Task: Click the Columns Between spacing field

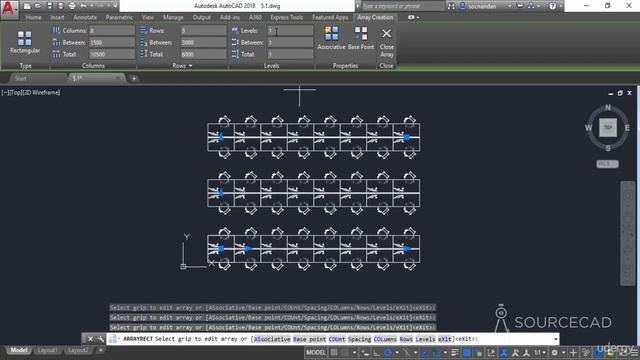Action: [112, 42]
